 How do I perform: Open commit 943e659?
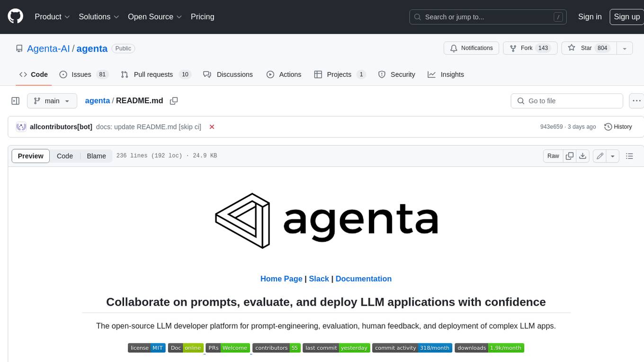coord(551,127)
